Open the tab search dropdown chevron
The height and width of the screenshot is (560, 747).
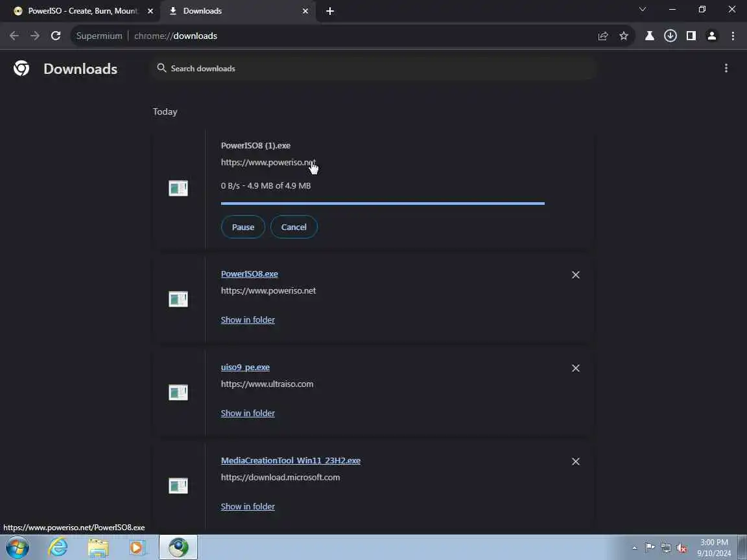pyautogui.click(x=642, y=10)
